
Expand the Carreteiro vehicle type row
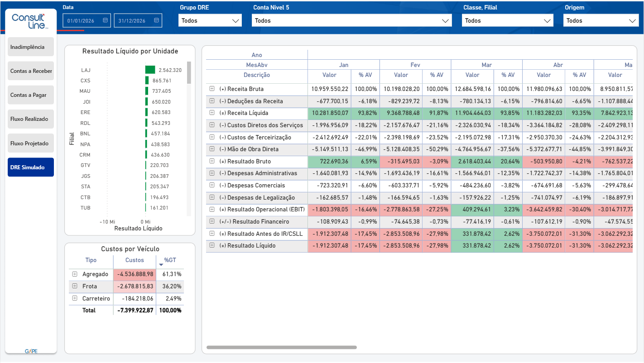75,298
